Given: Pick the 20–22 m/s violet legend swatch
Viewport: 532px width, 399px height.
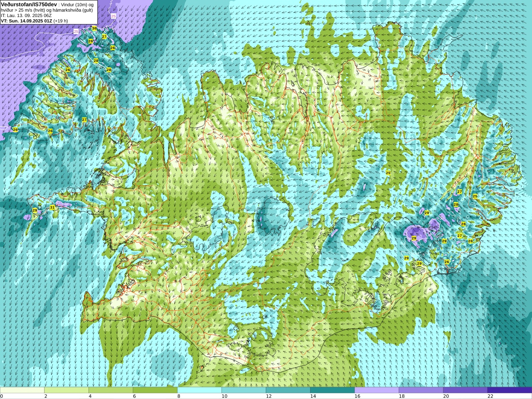Looking at the screenshot, I should [465, 390].
